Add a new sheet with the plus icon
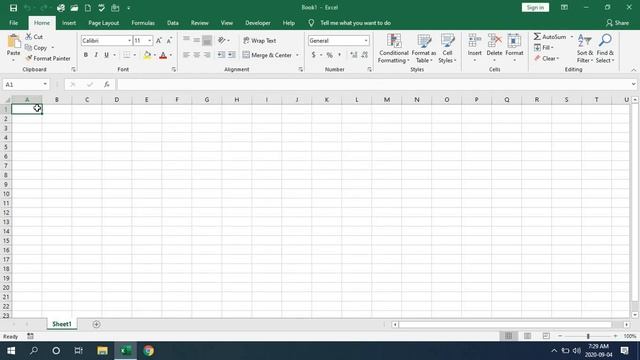 tap(96, 324)
